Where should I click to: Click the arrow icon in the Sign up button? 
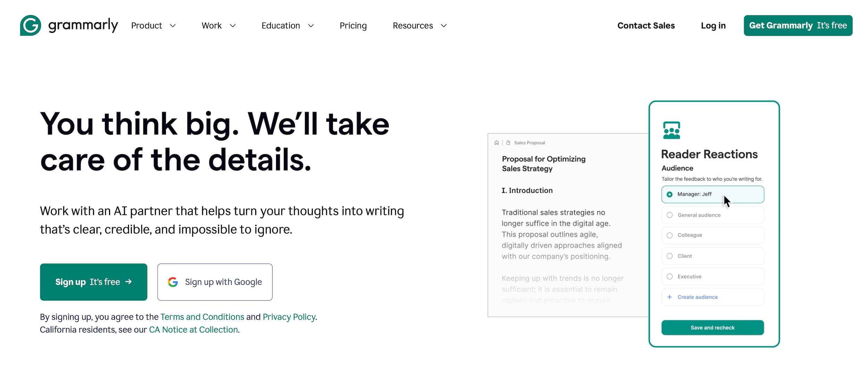click(128, 282)
